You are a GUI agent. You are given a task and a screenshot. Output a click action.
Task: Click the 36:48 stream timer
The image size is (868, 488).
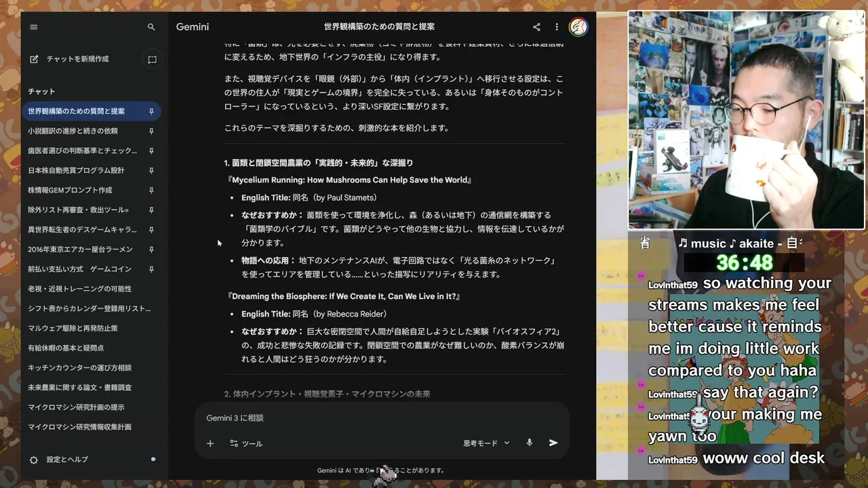pyautogui.click(x=744, y=263)
